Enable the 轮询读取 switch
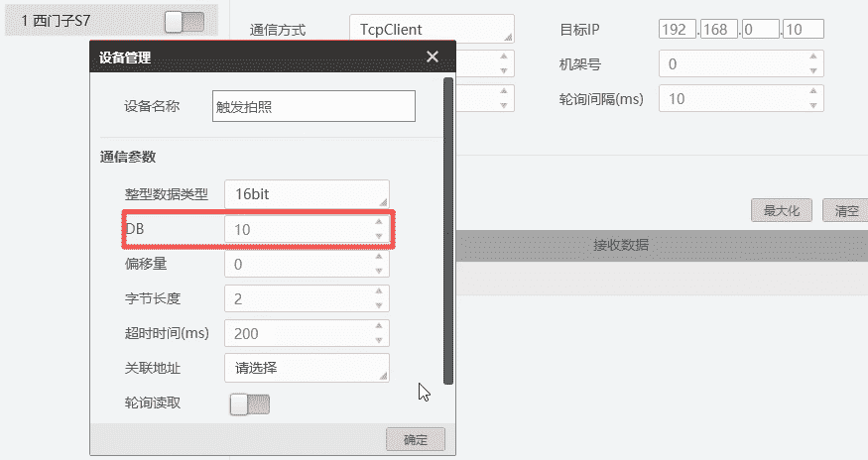The height and width of the screenshot is (460, 868). pos(249,403)
